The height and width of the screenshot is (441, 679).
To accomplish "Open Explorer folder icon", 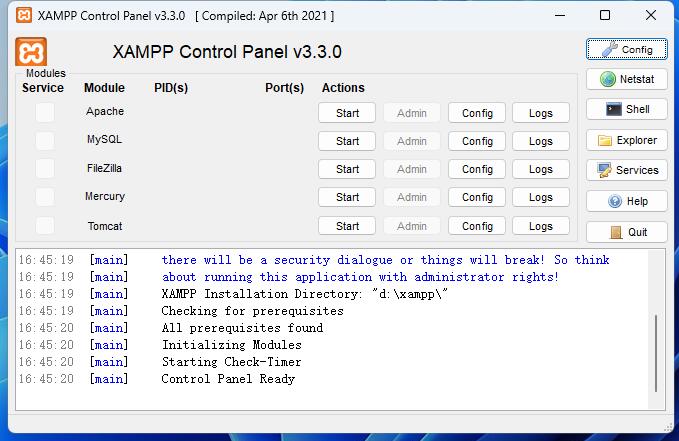I will click(627, 140).
